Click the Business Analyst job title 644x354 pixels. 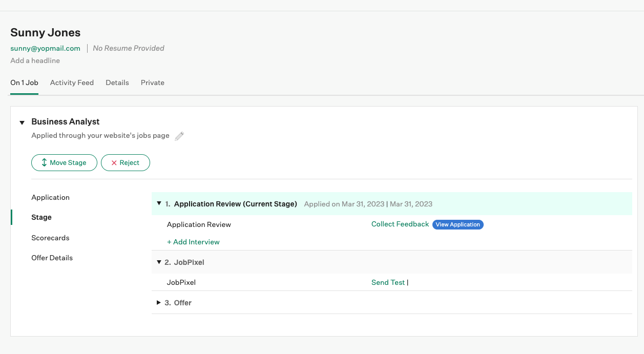[66, 121]
